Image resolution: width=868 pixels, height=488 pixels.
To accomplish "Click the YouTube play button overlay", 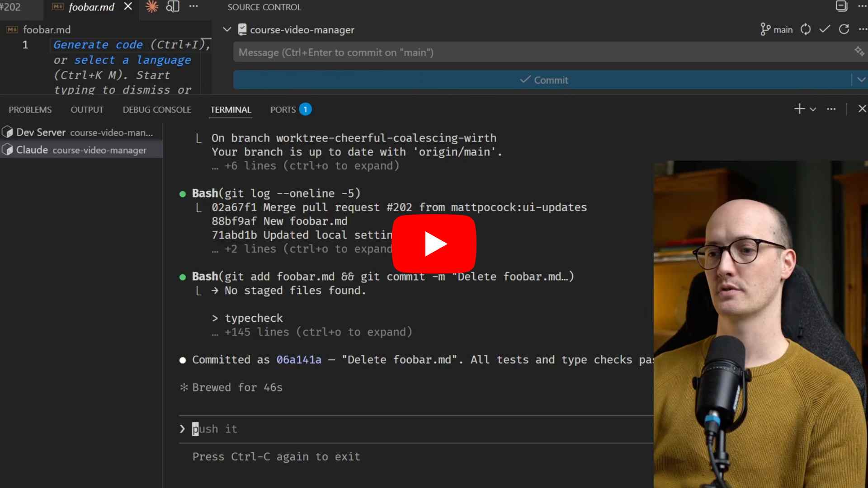I will pyautogui.click(x=434, y=244).
